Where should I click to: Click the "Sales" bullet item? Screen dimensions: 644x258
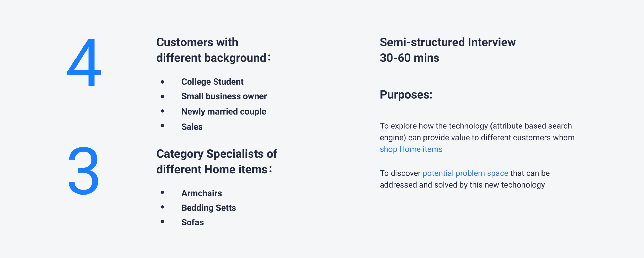(192, 127)
